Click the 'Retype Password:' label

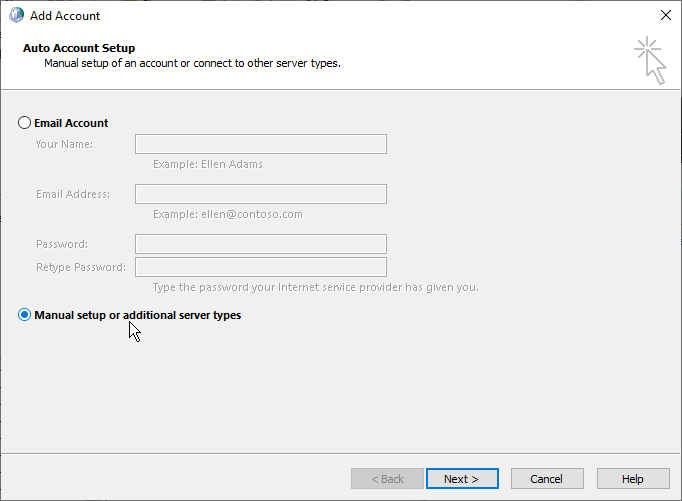pyautogui.click(x=81, y=267)
